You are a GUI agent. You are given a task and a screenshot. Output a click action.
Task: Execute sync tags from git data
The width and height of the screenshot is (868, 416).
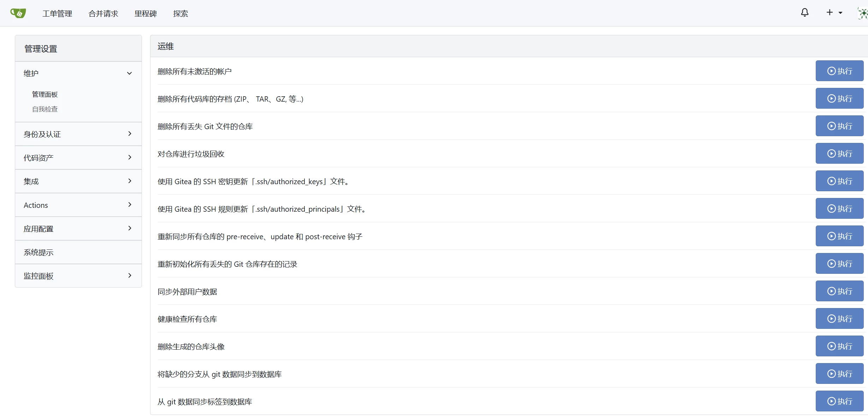pyautogui.click(x=839, y=401)
